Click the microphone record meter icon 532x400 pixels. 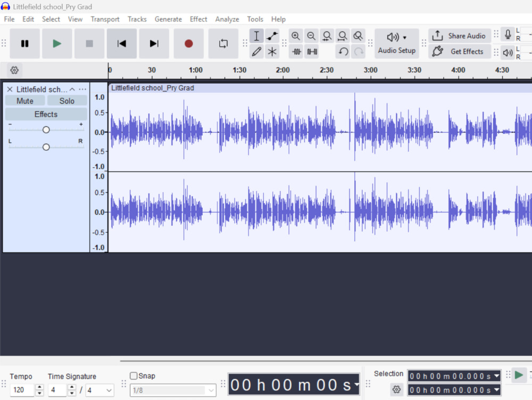coord(508,35)
